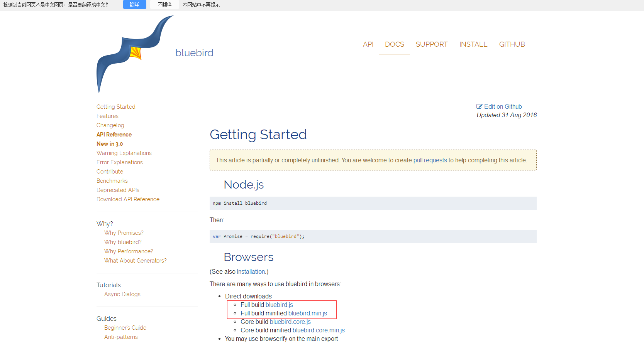644x342 pixels.
Task: Open the Anti-patterns guide
Action: pos(121,337)
